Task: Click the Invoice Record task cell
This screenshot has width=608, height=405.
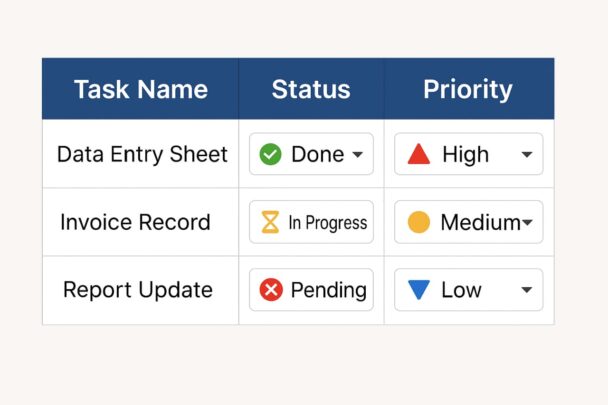Action: pyautogui.click(x=135, y=222)
